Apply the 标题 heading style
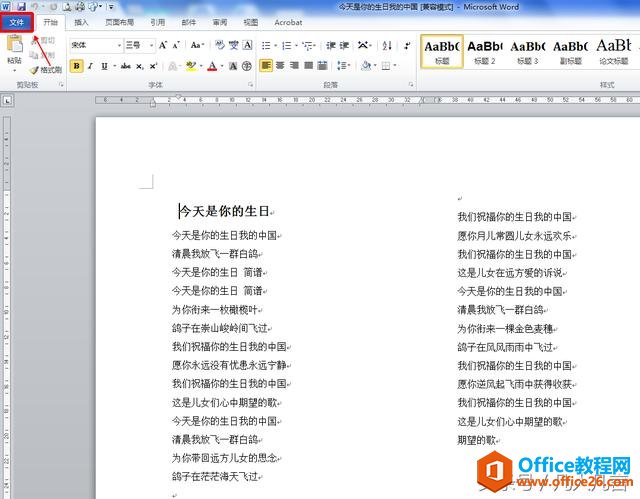Viewport: 640px width, 499px height. tap(442, 51)
